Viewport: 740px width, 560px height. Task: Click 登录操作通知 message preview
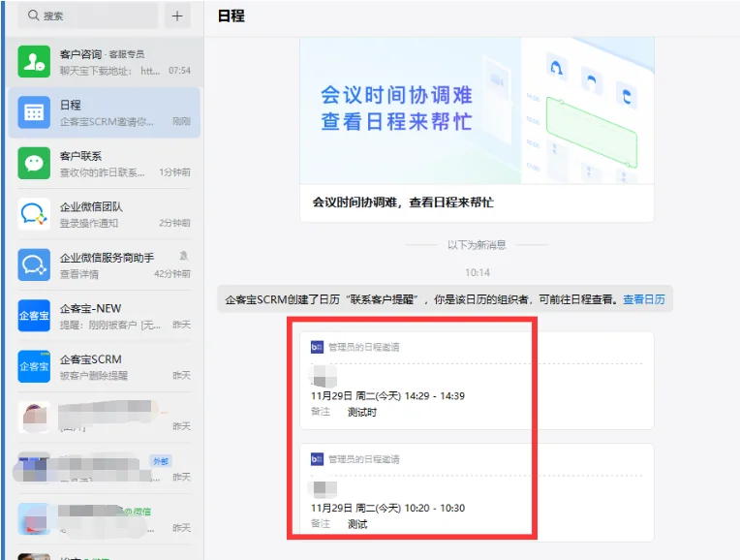(x=89, y=224)
